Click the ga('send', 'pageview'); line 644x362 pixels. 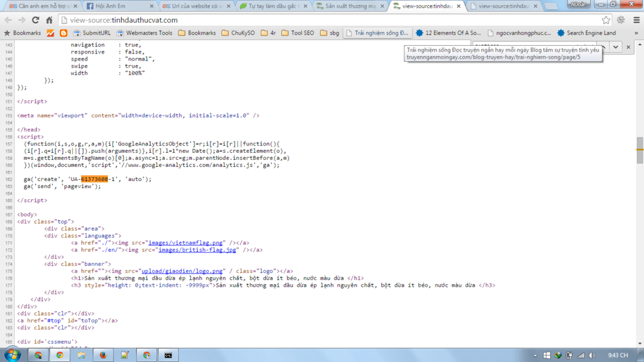62,186
